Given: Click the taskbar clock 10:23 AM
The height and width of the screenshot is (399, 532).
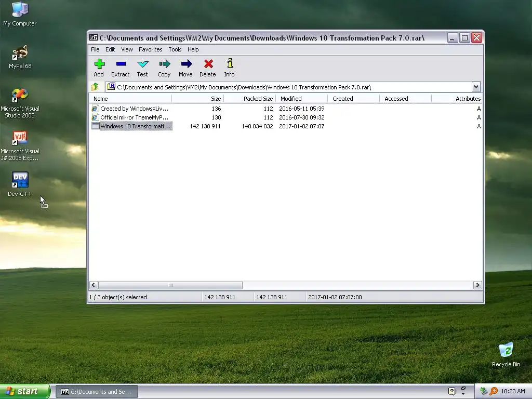Looking at the screenshot, I should (513, 391).
